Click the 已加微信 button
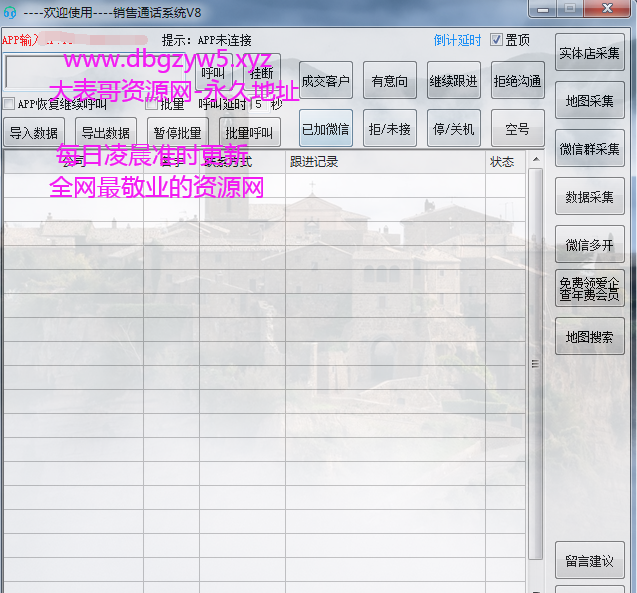Image resolution: width=637 pixels, height=593 pixels. click(x=326, y=129)
